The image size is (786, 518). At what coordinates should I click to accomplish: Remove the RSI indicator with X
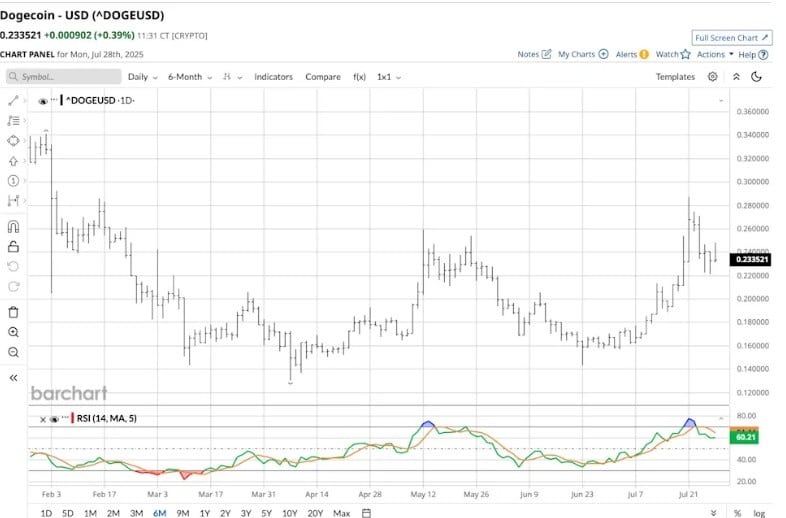pos(43,419)
